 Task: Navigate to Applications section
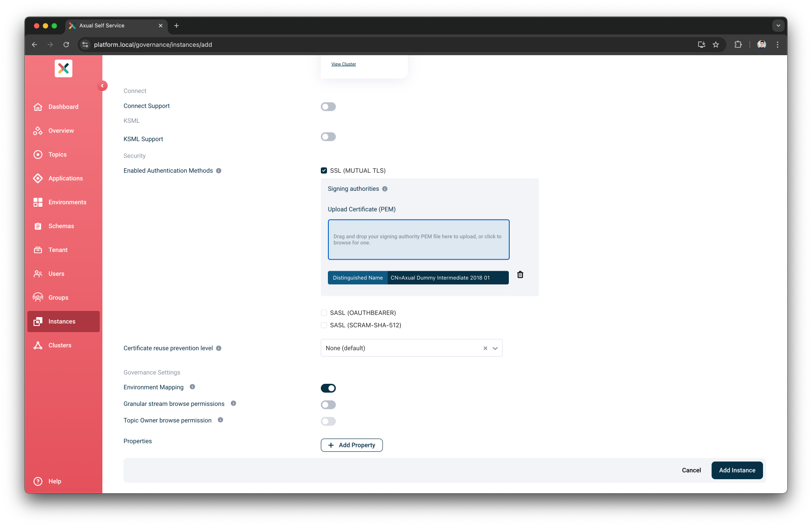(64, 178)
